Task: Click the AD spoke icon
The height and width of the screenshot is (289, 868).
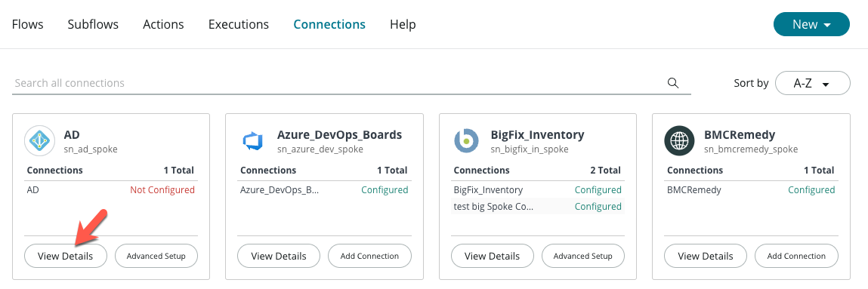Action: click(40, 141)
